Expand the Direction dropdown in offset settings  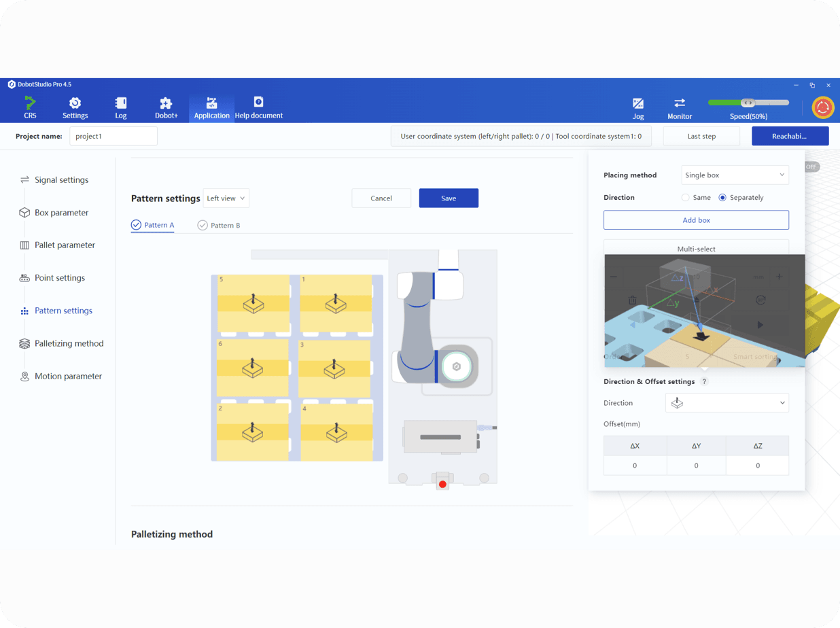pyautogui.click(x=727, y=403)
